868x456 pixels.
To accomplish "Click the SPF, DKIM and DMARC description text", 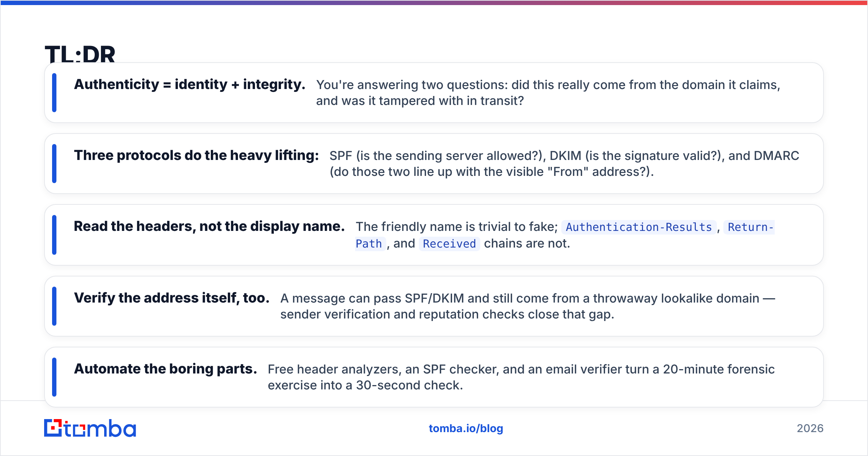I will [564, 164].
